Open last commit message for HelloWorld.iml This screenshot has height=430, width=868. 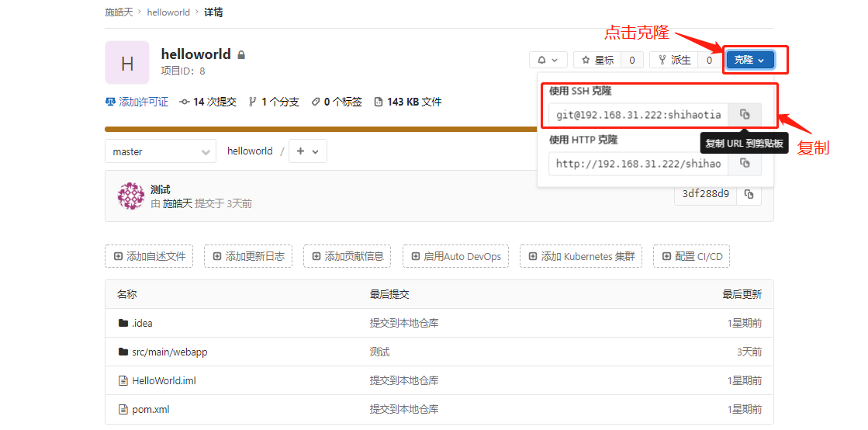pyautogui.click(x=404, y=380)
